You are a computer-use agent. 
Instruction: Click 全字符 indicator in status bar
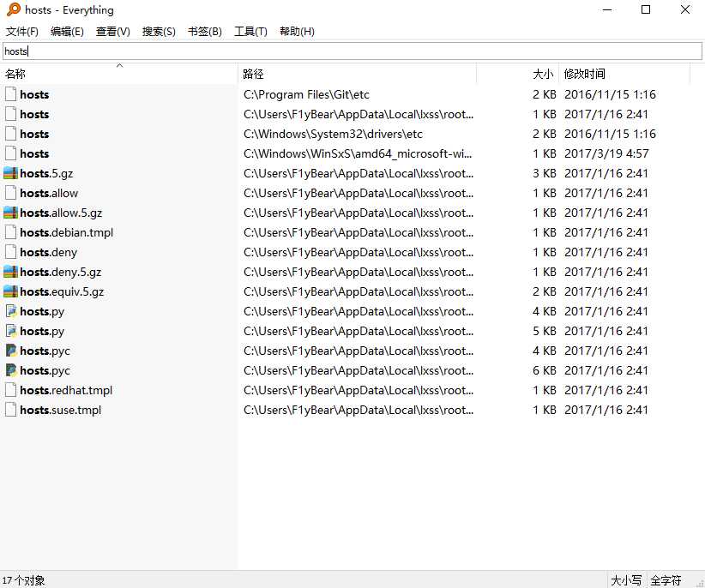[666, 580]
